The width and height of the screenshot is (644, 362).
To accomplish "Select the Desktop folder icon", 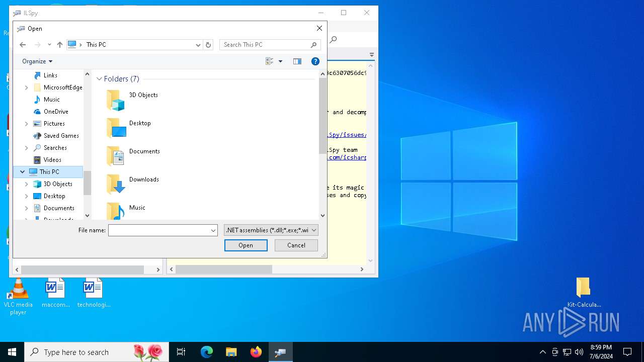I will click(x=116, y=128).
